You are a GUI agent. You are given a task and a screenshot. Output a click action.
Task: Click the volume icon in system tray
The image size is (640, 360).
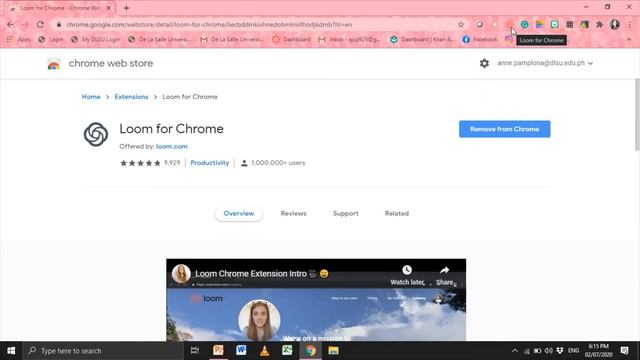coord(548,351)
